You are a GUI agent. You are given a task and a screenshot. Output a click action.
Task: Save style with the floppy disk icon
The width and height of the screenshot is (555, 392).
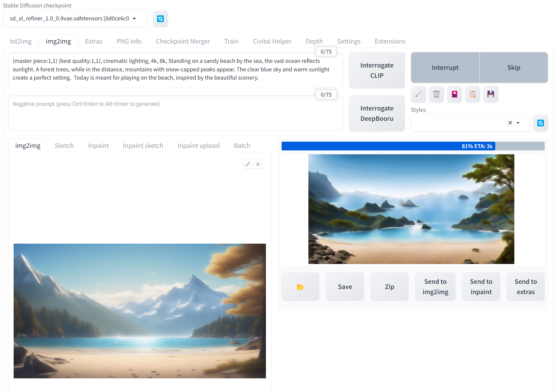coord(491,94)
